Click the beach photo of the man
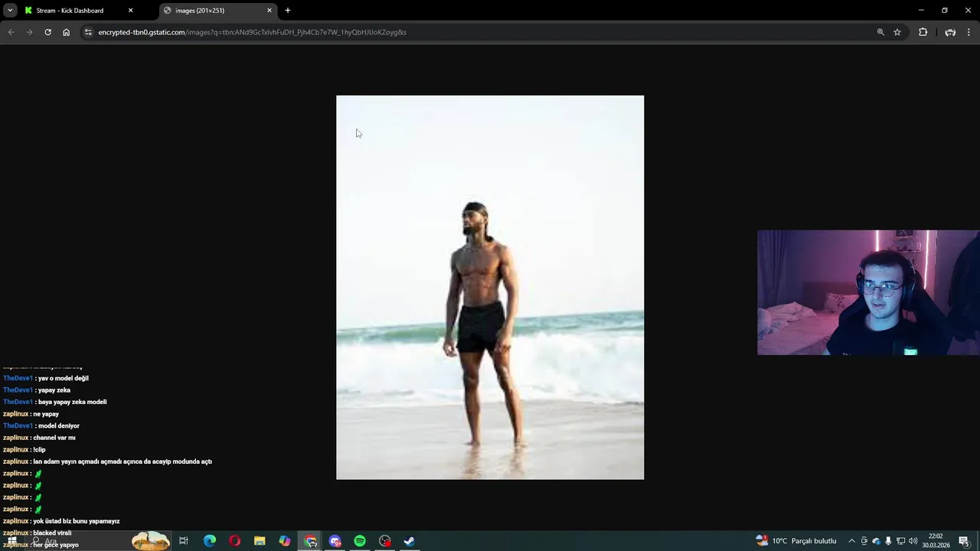 (490, 288)
